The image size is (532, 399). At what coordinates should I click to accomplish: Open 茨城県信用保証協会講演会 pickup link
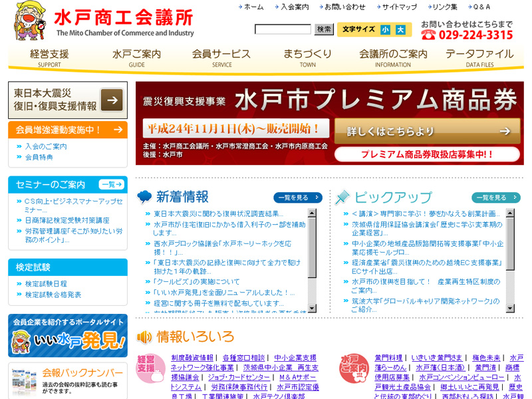coord(427,229)
